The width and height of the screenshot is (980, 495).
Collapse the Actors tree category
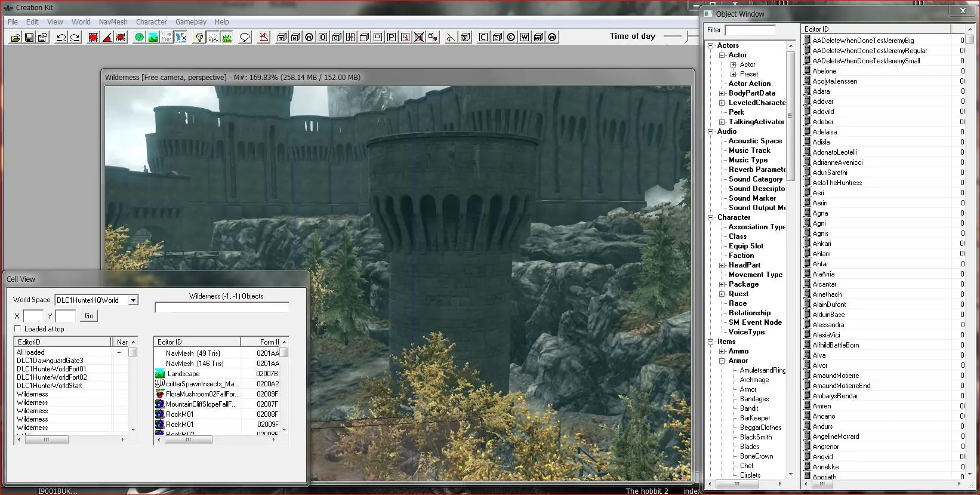point(711,45)
